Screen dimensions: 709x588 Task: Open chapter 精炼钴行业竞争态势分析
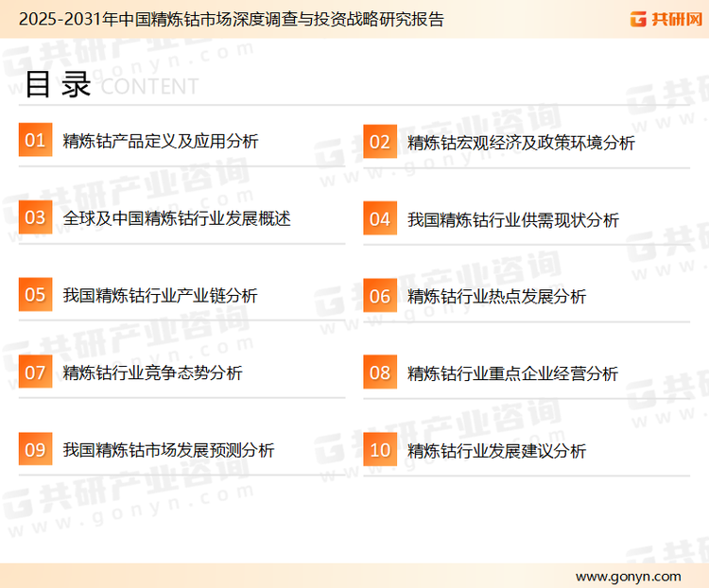click(x=152, y=373)
